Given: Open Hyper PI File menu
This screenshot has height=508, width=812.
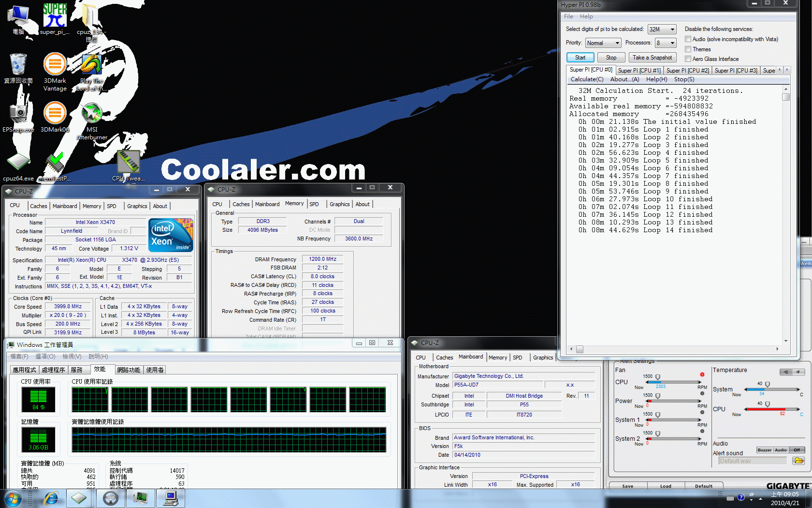Looking at the screenshot, I should tap(568, 16).
